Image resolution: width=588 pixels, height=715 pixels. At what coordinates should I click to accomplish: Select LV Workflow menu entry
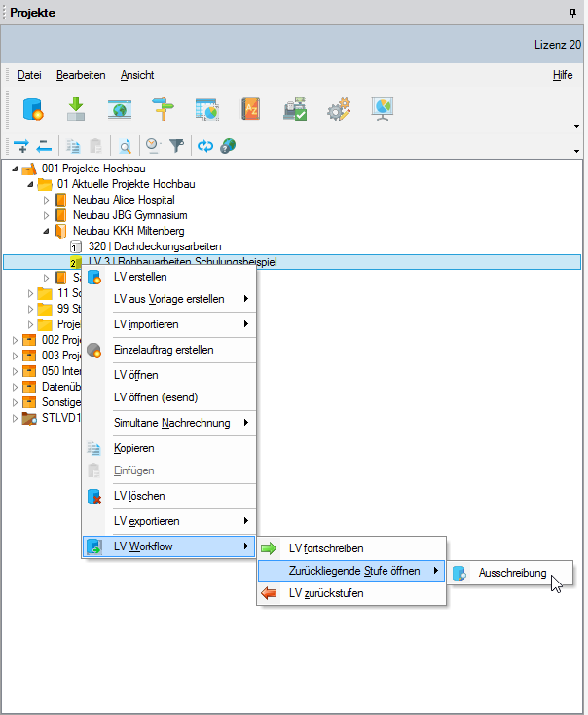(x=169, y=546)
